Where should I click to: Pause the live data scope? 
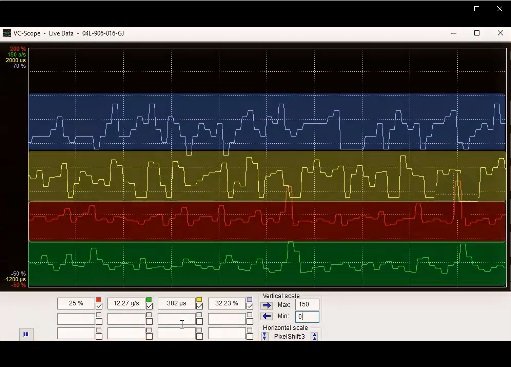pyautogui.click(x=26, y=334)
